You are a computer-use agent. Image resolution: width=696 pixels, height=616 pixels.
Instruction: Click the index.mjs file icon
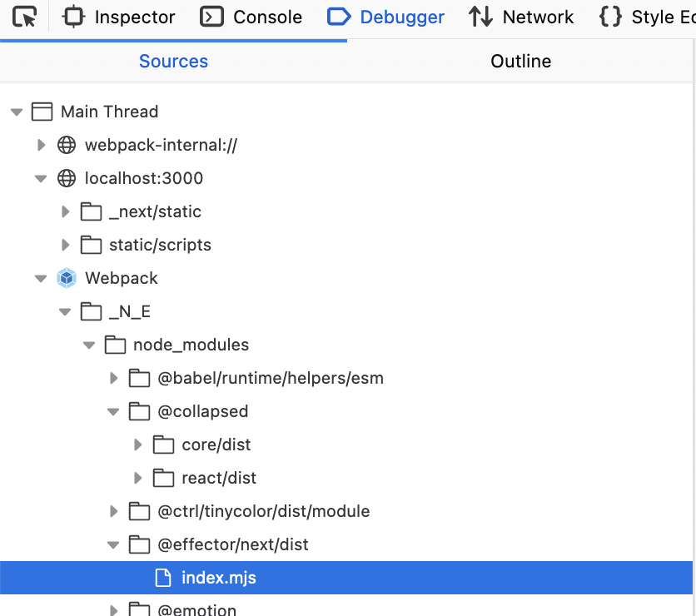pos(164,578)
